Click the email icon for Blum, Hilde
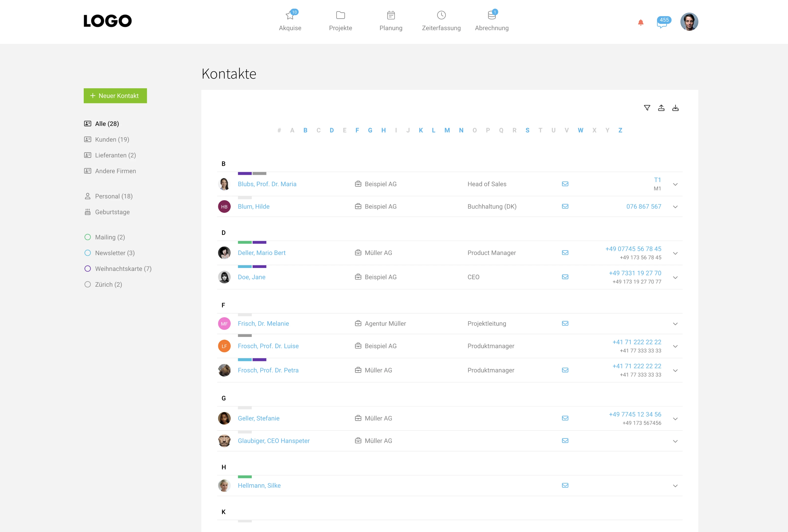This screenshot has width=788, height=532. point(565,206)
